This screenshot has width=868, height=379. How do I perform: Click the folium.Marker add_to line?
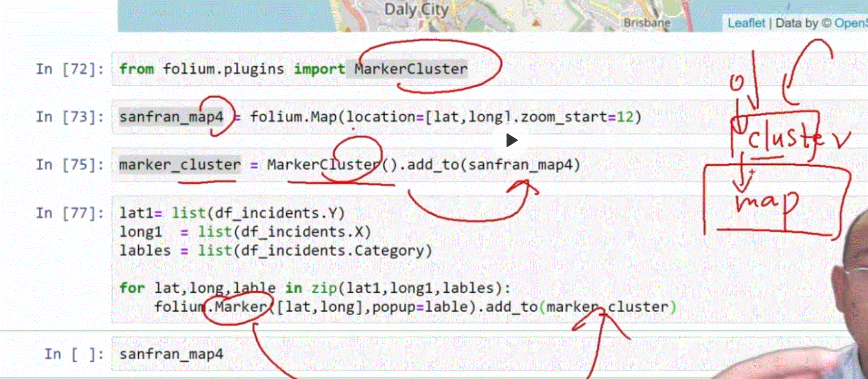(x=415, y=307)
